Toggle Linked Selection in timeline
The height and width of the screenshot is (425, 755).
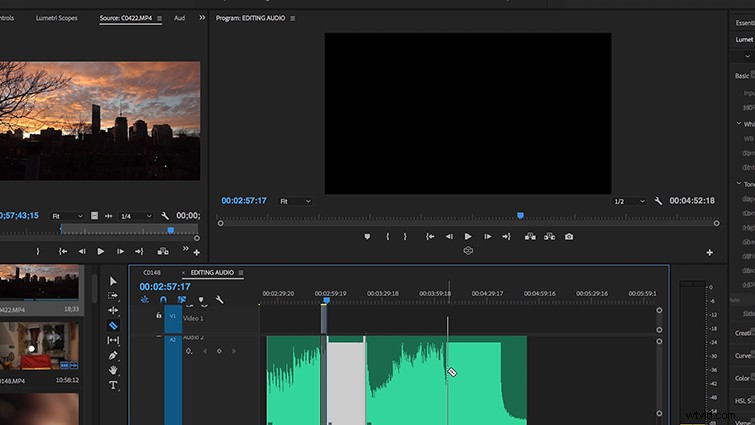coord(182,299)
